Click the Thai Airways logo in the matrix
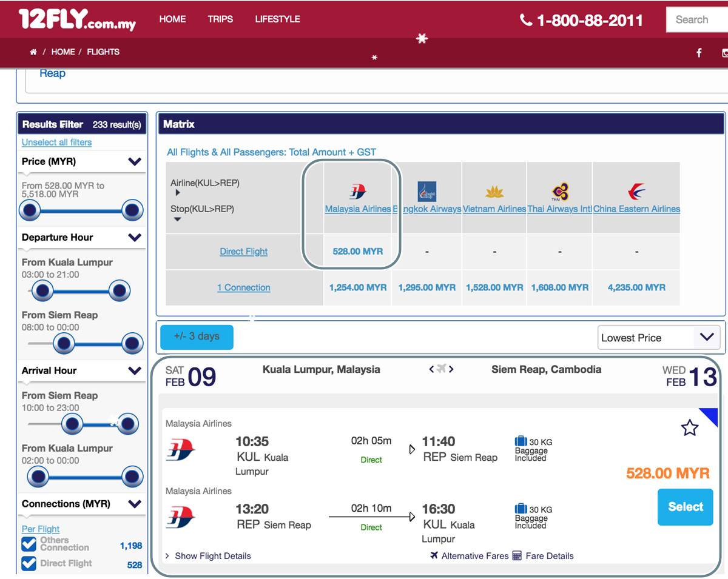The width and height of the screenshot is (728, 579). [x=560, y=192]
